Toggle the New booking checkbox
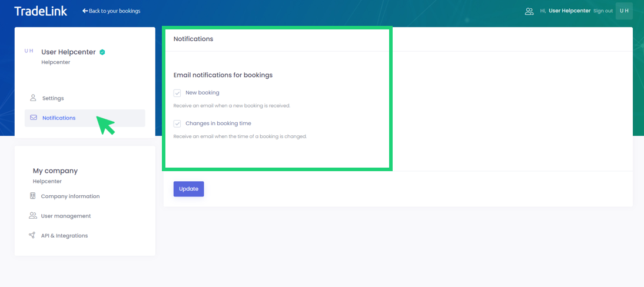 point(177,93)
